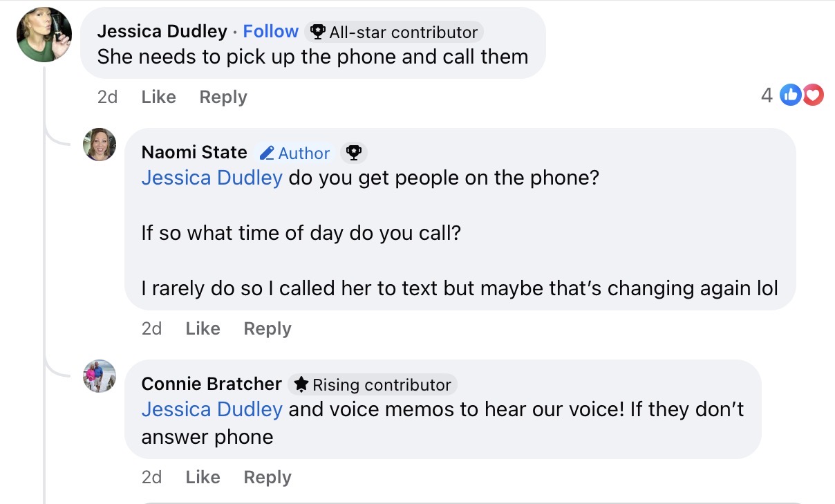The width and height of the screenshot is (835, 504).
Task: Open Connie Bratcher's profile name link
Action: click(x=212, y=384)
